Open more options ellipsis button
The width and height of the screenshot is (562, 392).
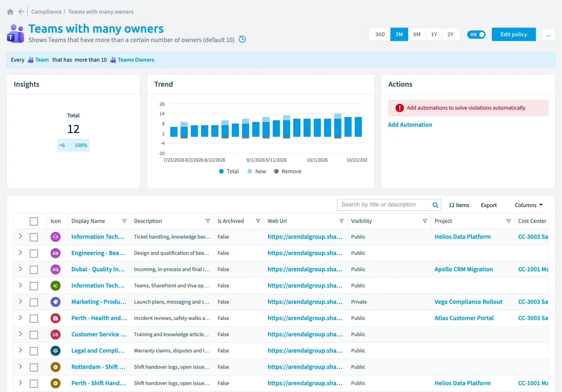click(549, 34)
